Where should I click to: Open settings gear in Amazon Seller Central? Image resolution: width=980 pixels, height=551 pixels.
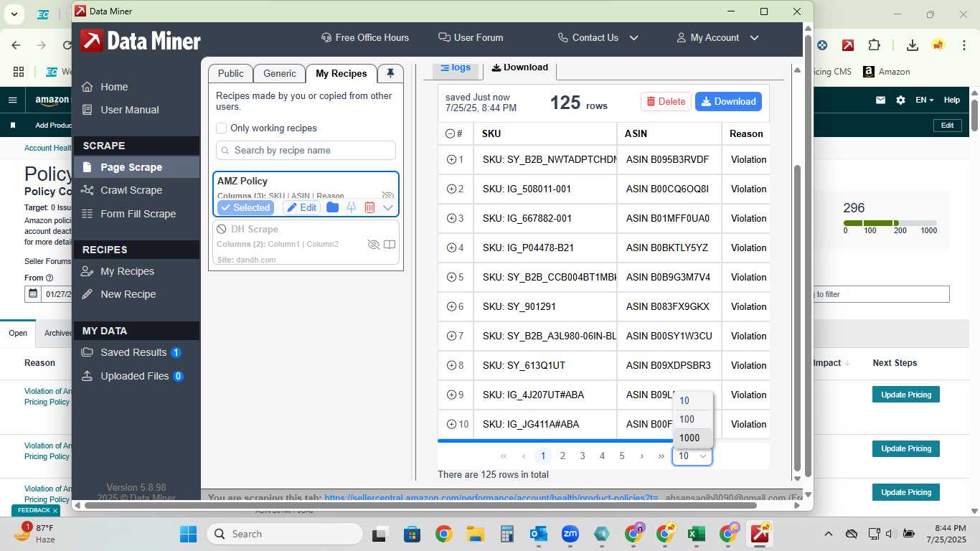pos(900,100)
